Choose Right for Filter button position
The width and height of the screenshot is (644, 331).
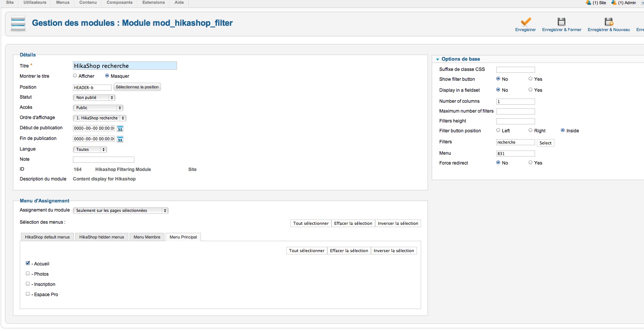(x=530, y=130)
